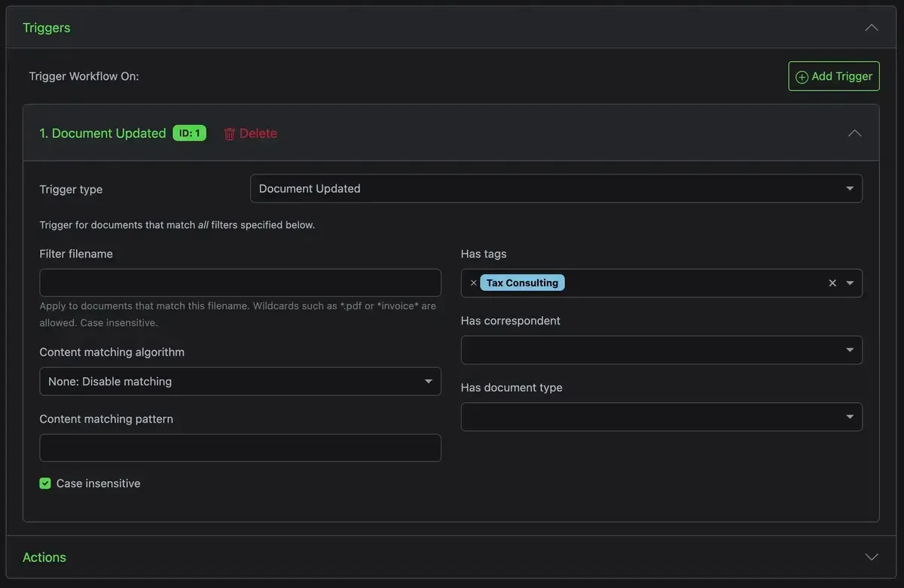904x588 pixels.
Task: Delete trigger 1 Document Updated
Action: pos(251,133)
